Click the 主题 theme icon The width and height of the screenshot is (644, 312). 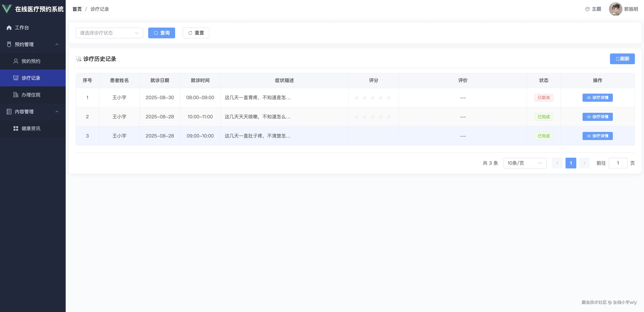click(x=587, y=9)
